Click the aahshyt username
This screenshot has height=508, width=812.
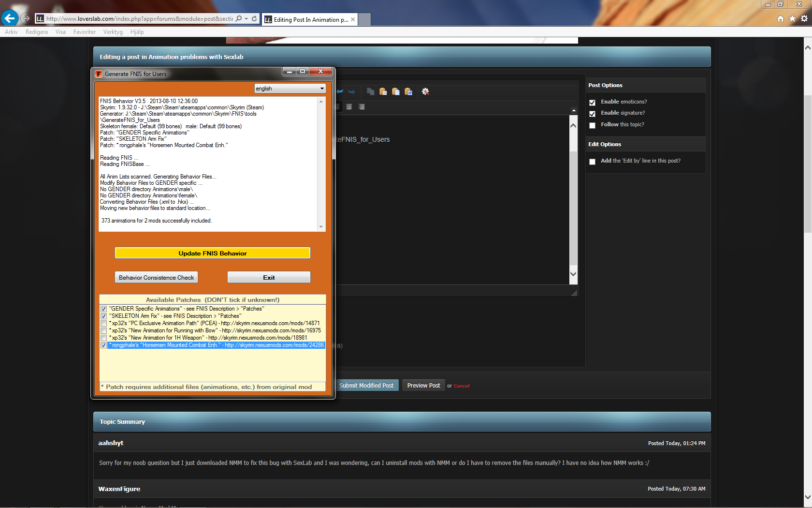point(111,443)
